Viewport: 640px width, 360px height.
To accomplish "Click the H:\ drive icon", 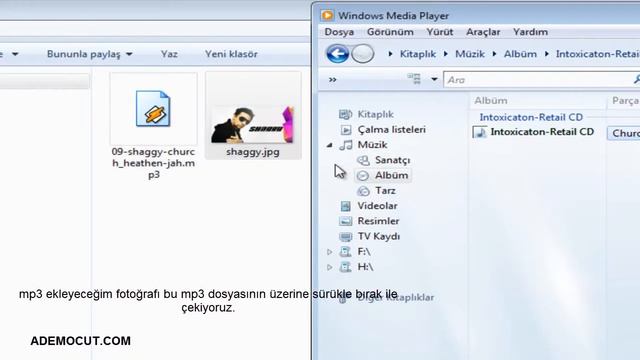I will point(345,267).
